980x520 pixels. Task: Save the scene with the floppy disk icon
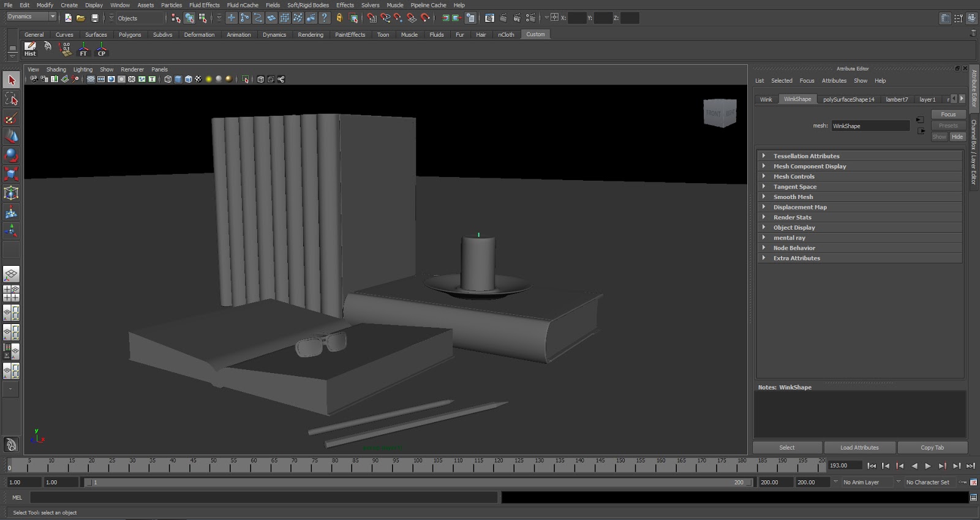click(95, 18)
